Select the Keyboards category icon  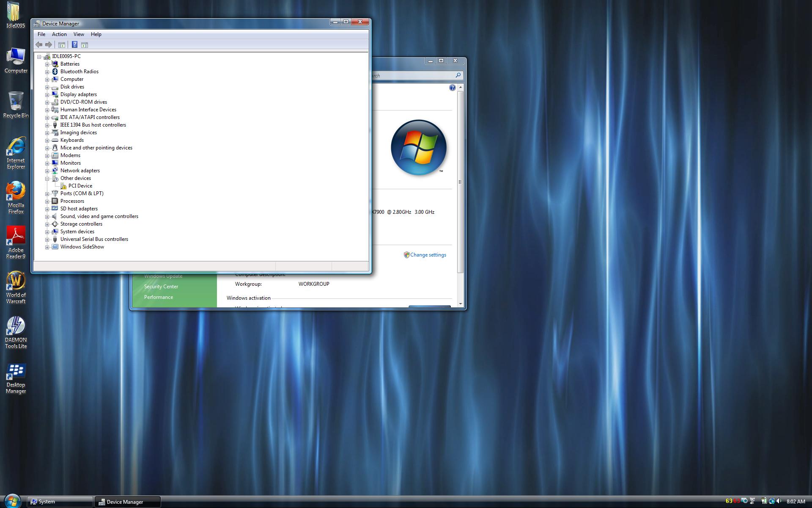point(55,140)
